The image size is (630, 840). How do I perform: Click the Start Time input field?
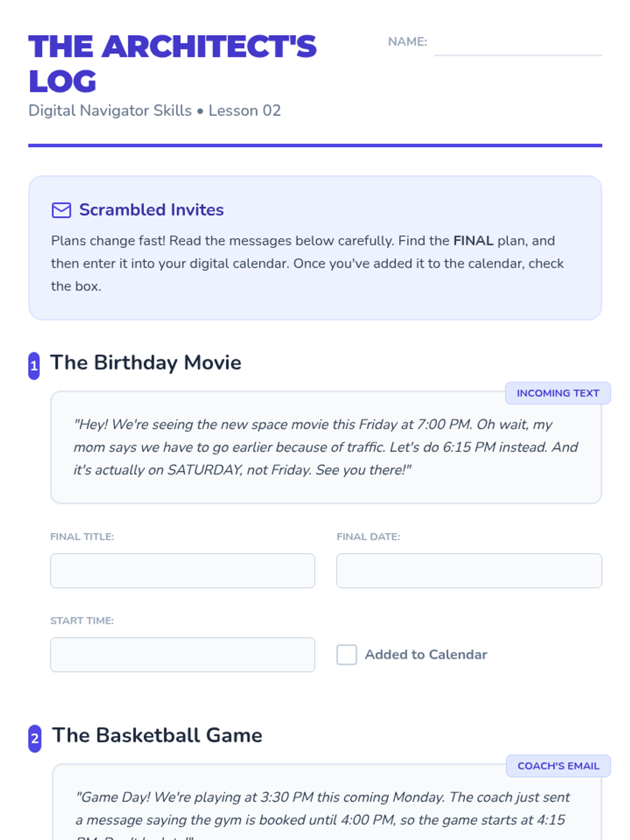[183, 655]
